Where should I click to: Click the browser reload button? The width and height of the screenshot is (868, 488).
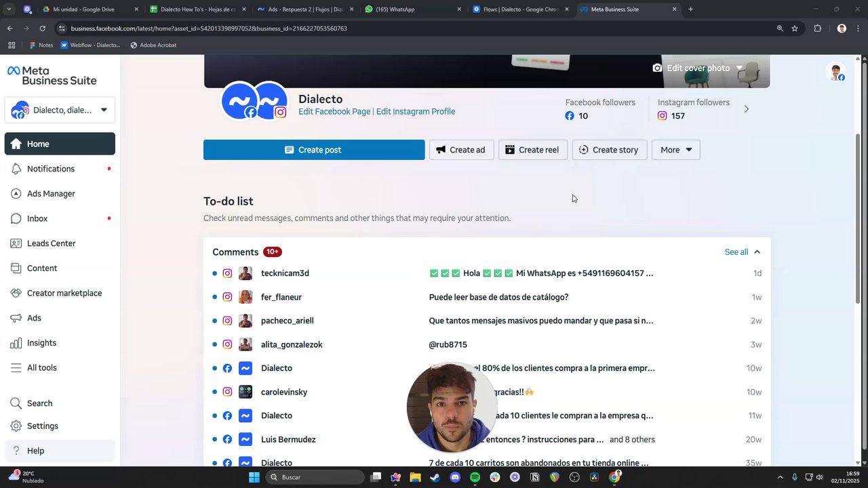click(x=42, y=28)
